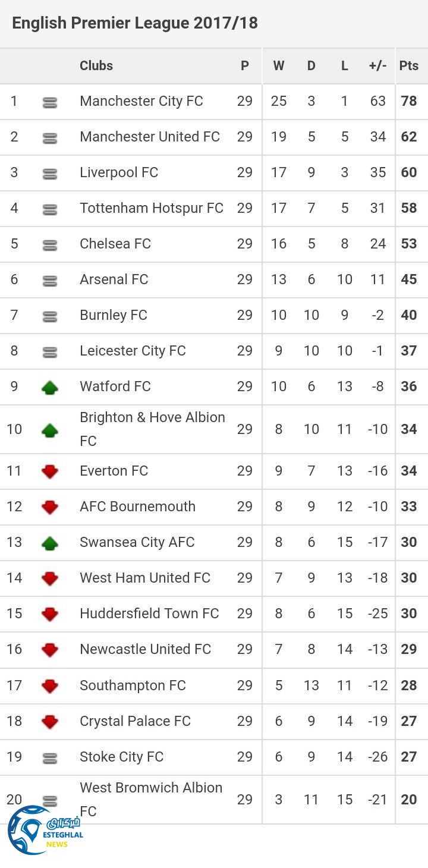Click Stoke City FC unchanged position icon
This screenshot has height=868, width=428.
tap(50, 758)
